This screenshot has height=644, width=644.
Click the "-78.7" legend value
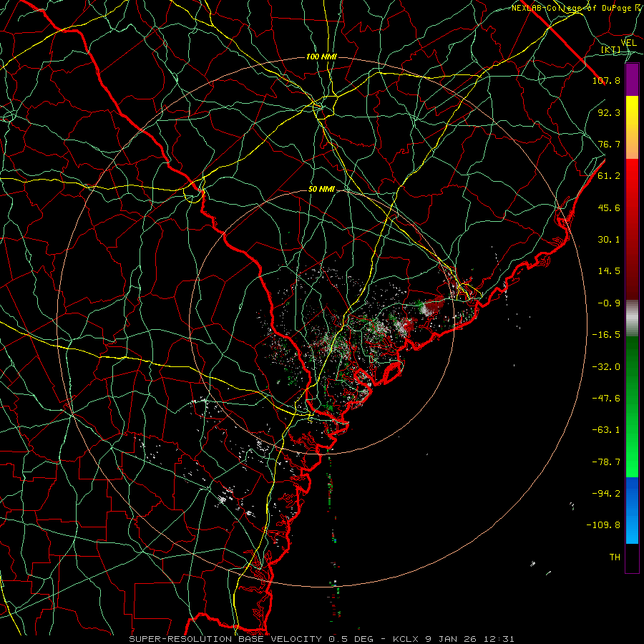tap(606, 462)
